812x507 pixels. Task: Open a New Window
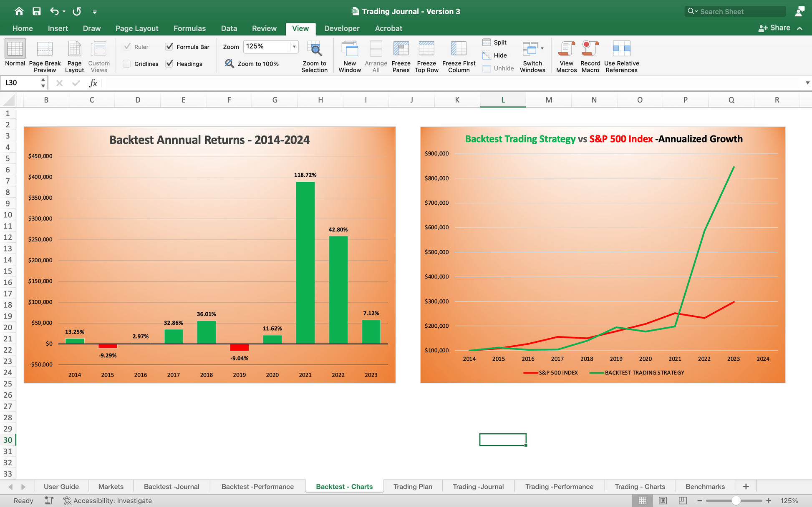pos(349,49)
